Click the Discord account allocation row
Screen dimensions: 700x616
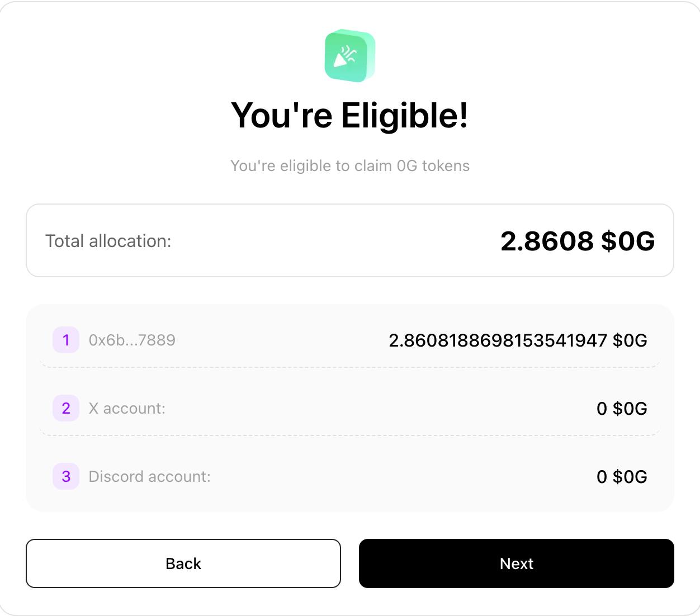coord(350,476)
